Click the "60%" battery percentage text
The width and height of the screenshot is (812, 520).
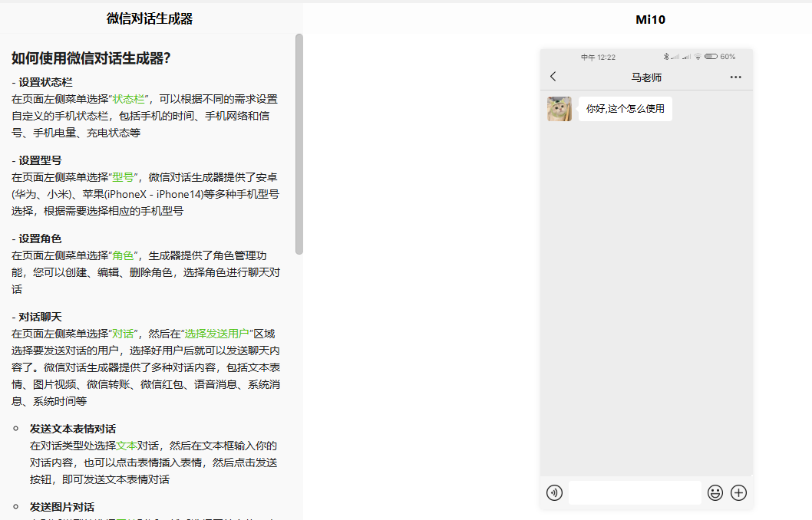728,57
